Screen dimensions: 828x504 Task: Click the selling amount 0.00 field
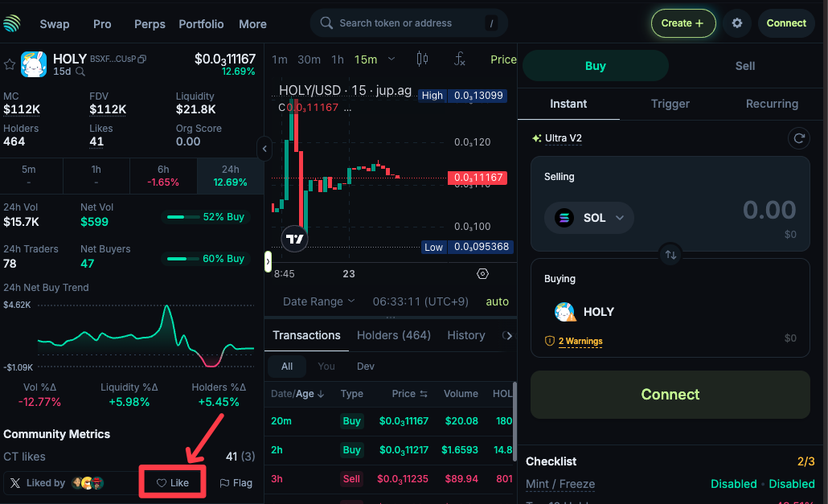[769, 210]
